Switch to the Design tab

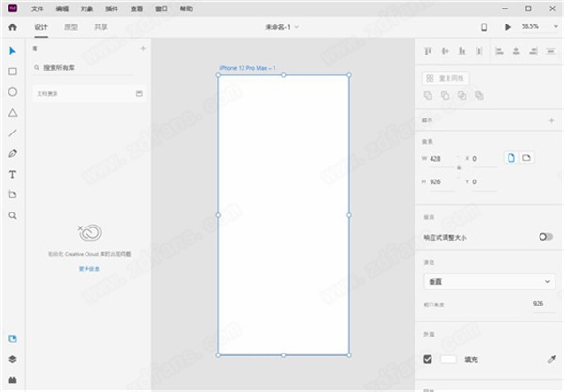(x=41, y=27)
